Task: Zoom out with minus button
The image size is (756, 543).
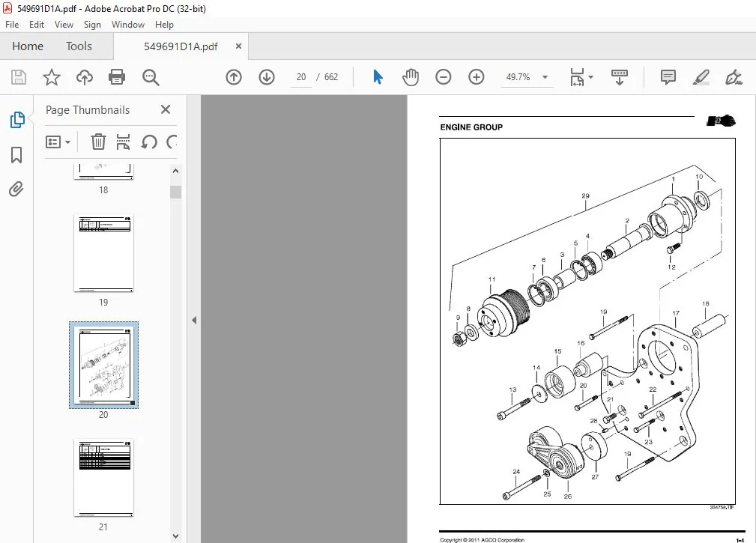Action: pos(443,77)
